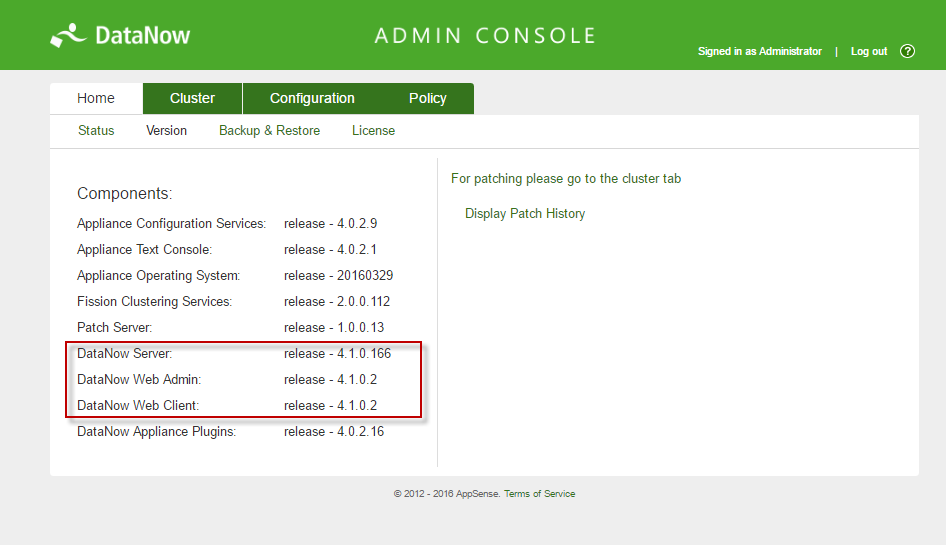Screen dimensions: 946x545
Task: Select Appliance Operating System label
Action: pos(158,275)
